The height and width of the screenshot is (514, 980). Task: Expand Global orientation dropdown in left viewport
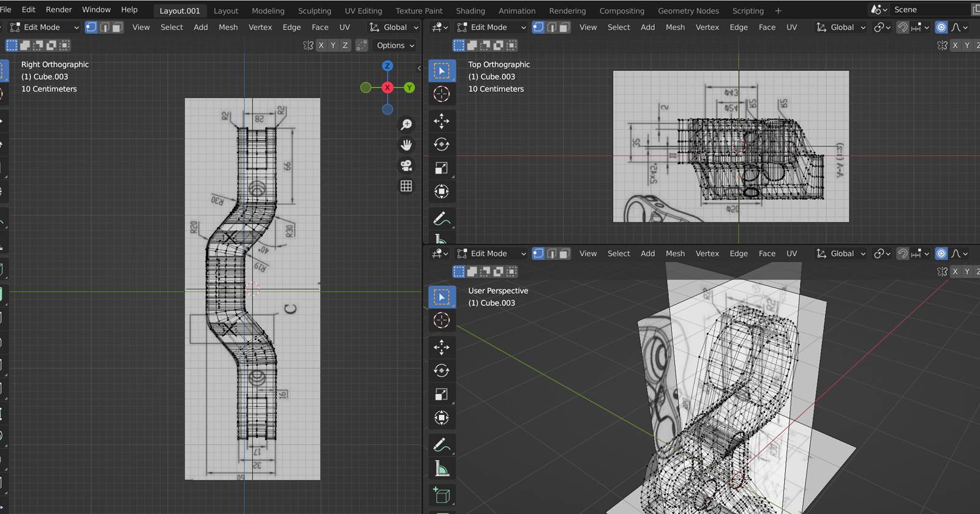coord(394,28)
